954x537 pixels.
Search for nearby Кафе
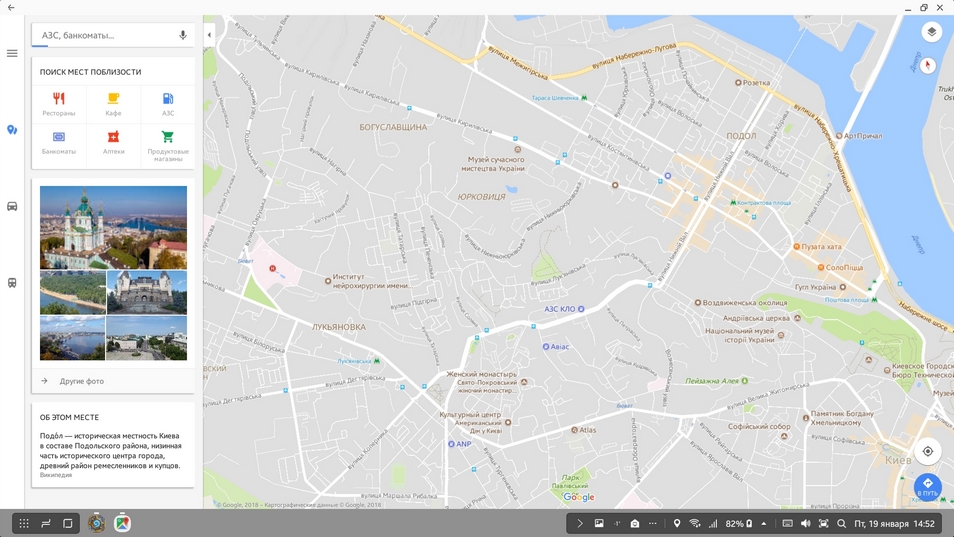[x=113, y=104]
